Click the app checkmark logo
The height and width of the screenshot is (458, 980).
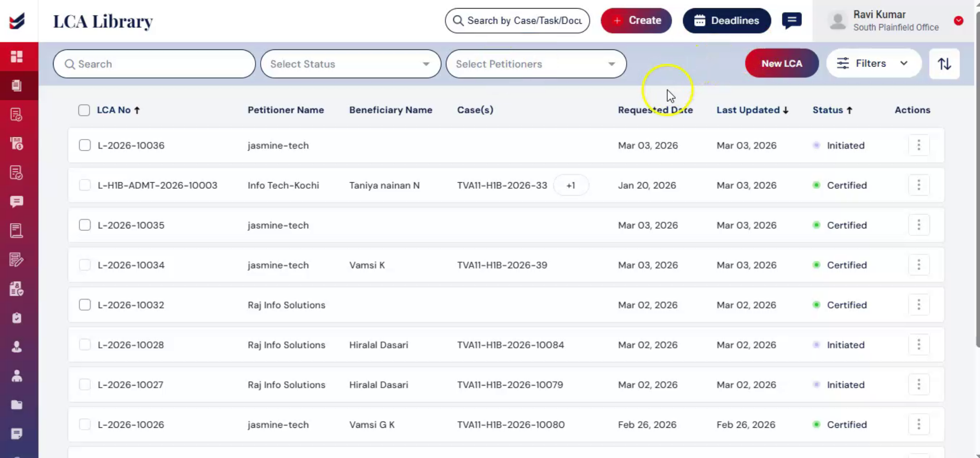[17, 21]
